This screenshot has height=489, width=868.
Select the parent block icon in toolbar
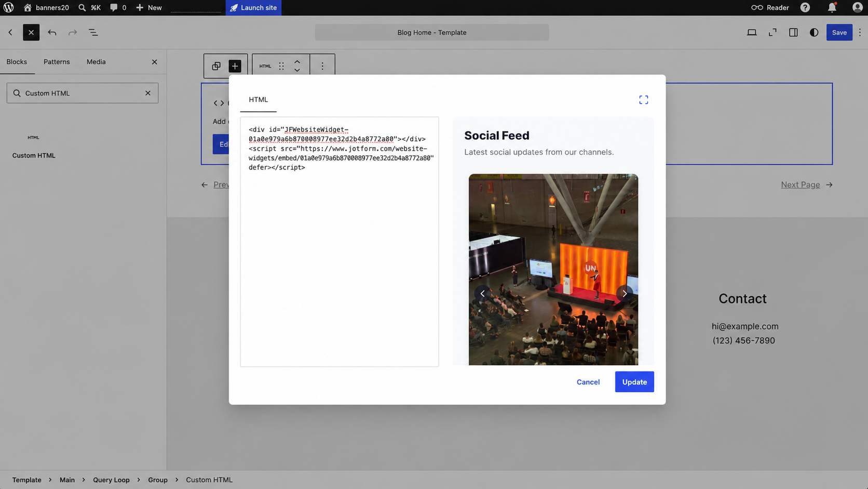click(216, 66)
